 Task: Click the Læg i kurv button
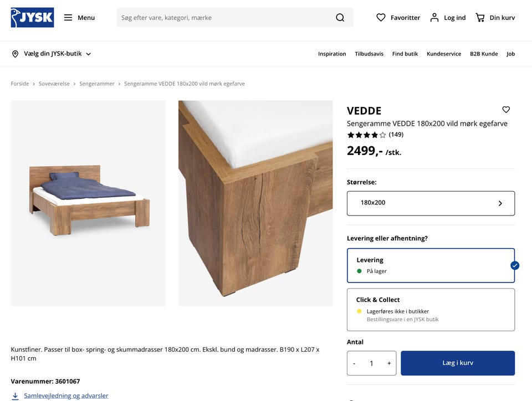[458, 363]
